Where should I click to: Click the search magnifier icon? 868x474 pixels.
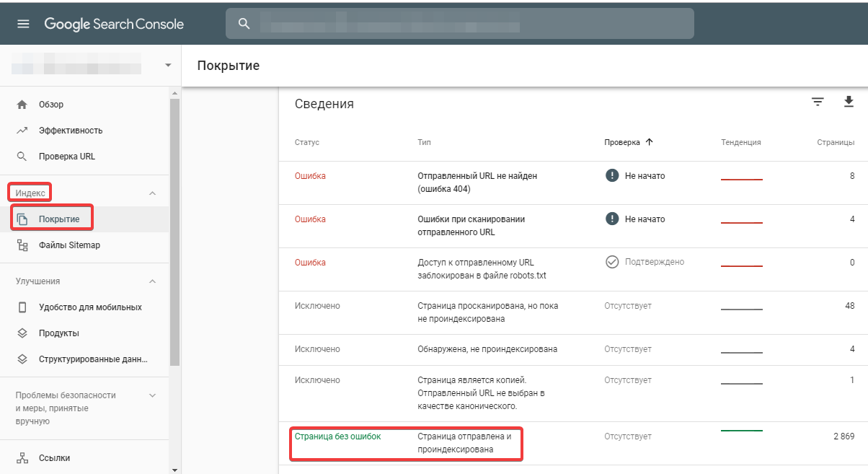(x=244, y=24)
